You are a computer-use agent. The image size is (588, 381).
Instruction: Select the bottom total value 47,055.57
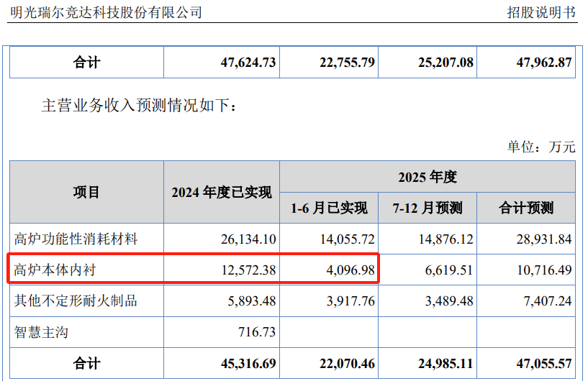543,364
